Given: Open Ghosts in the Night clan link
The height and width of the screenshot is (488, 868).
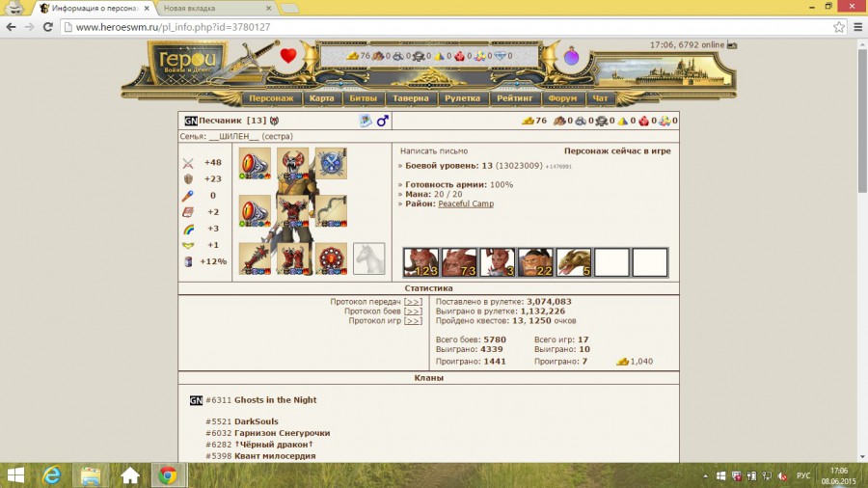Looking at the screenshot, I should [276, 400].
